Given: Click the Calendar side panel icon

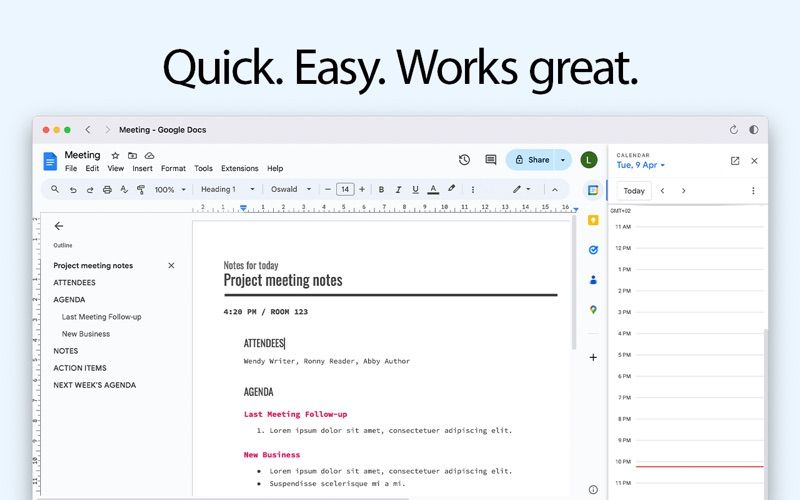Looking at the screenshot, I should tap(593, 190).
